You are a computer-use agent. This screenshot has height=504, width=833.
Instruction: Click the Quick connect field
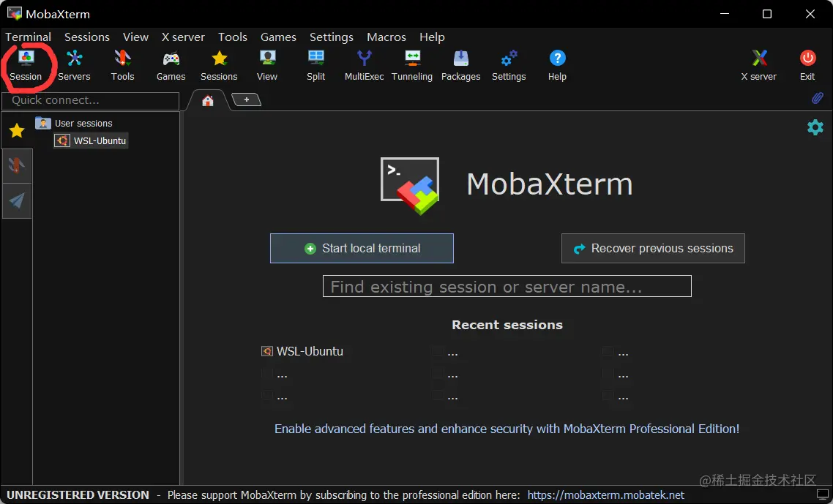point(90,100)
